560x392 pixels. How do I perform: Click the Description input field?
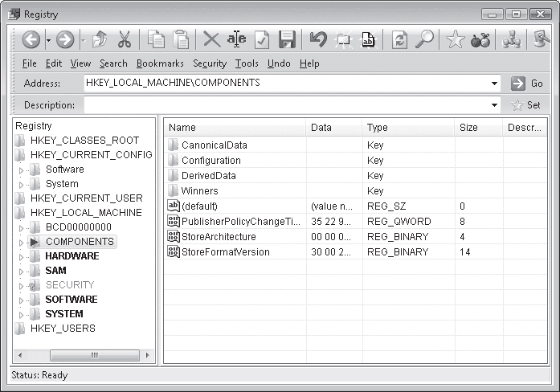tap(286, 105)
